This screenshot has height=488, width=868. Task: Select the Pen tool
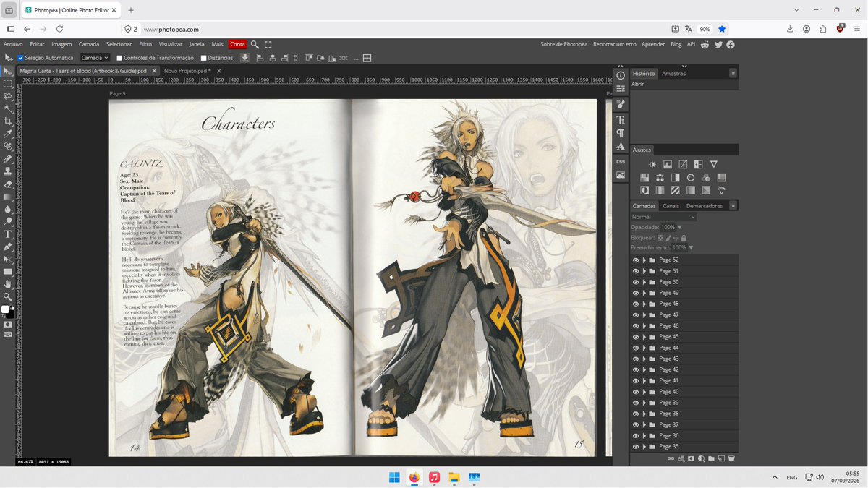click(x=8, y=247)
